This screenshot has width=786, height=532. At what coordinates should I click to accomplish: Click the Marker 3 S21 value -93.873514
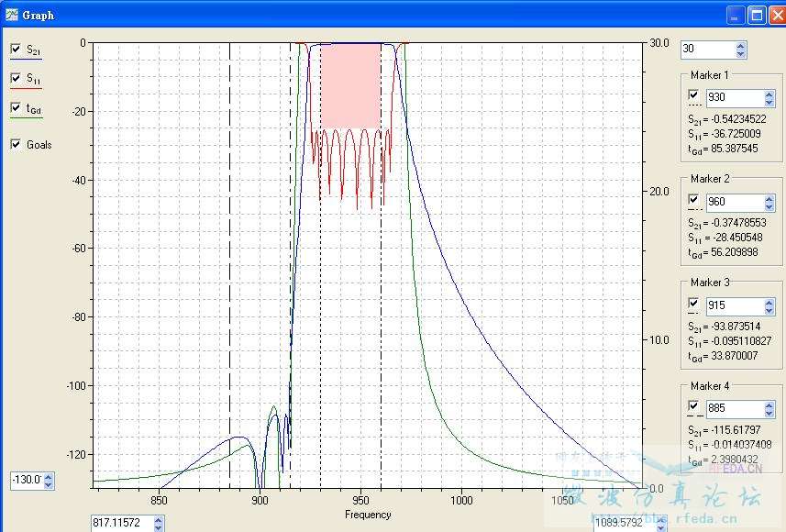(x=736, y=327)
